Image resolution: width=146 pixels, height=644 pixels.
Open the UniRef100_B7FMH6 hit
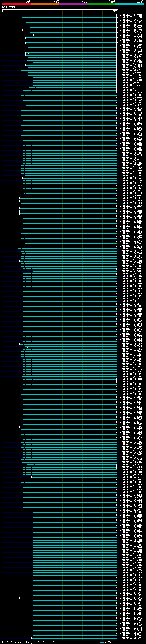click(x=131, y=15)
